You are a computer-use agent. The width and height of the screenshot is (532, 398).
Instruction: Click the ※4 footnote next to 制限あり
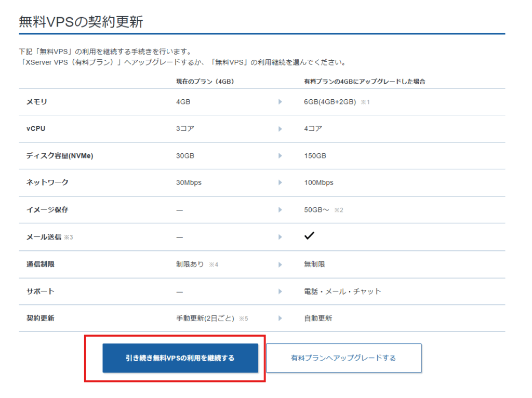[214, 265]
